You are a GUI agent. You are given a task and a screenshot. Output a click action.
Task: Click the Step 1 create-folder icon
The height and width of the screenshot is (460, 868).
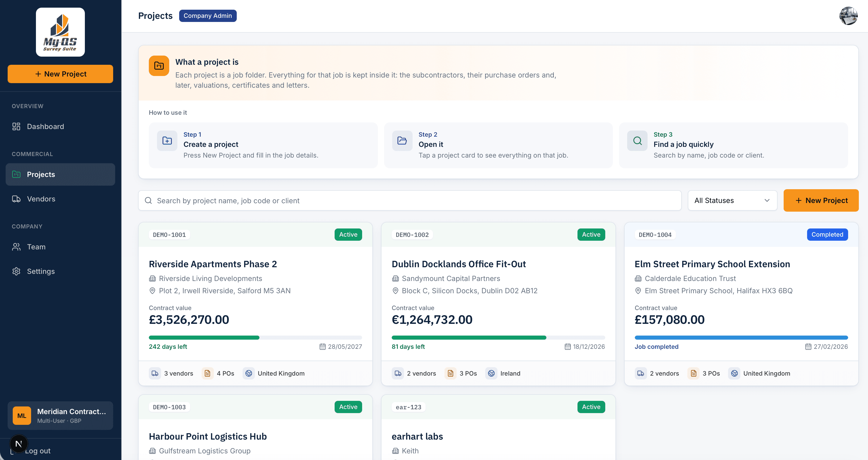(x=167, y=141)
